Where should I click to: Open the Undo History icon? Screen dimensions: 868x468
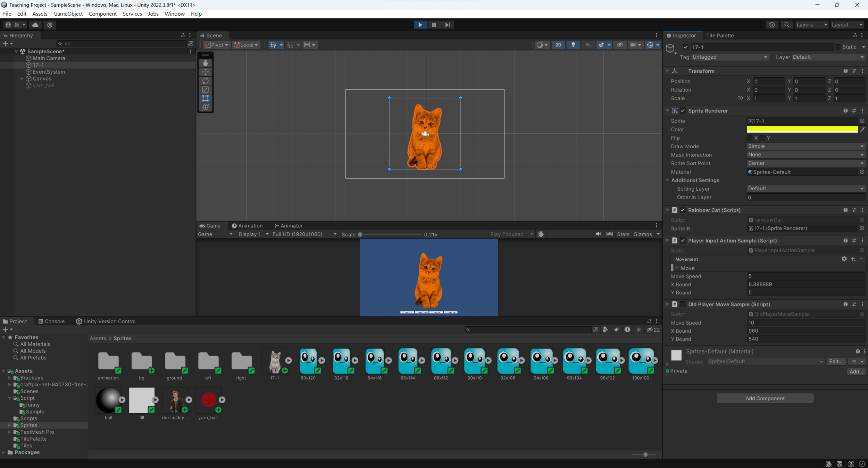[x=772, y=25]
